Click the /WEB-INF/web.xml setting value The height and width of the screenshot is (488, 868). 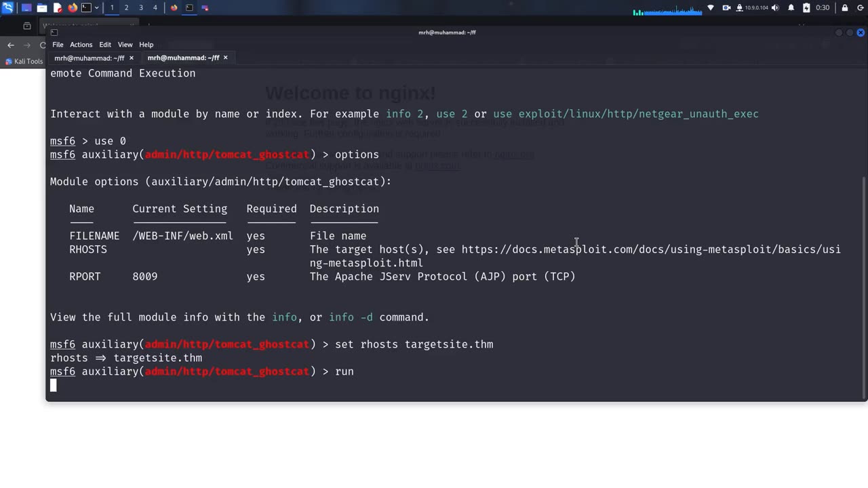click(x=182, y=236)
